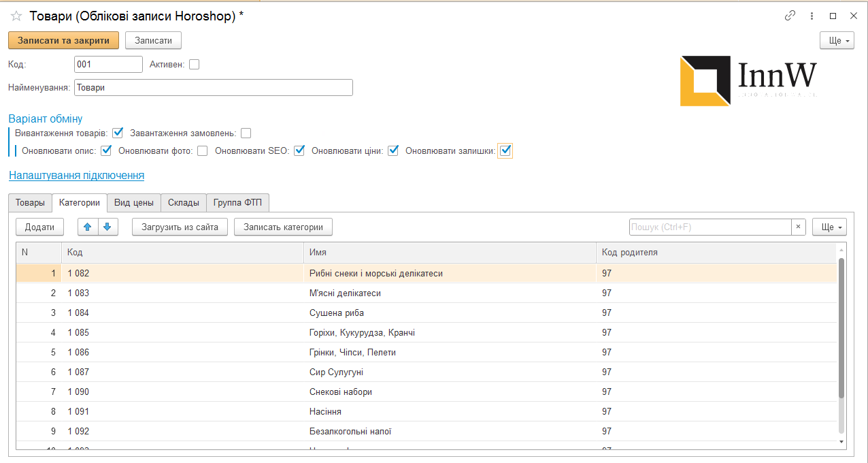Viewport: 868px width, 463px height.
Task: Select the Сушена риба row
Action: pyautogui.click(x=427, y=313)
